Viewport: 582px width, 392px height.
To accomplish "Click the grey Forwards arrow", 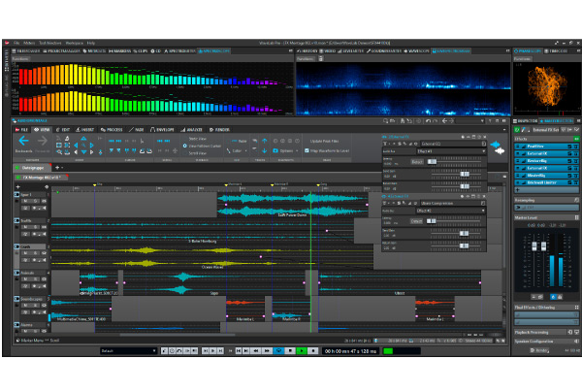I will point(42,141).
